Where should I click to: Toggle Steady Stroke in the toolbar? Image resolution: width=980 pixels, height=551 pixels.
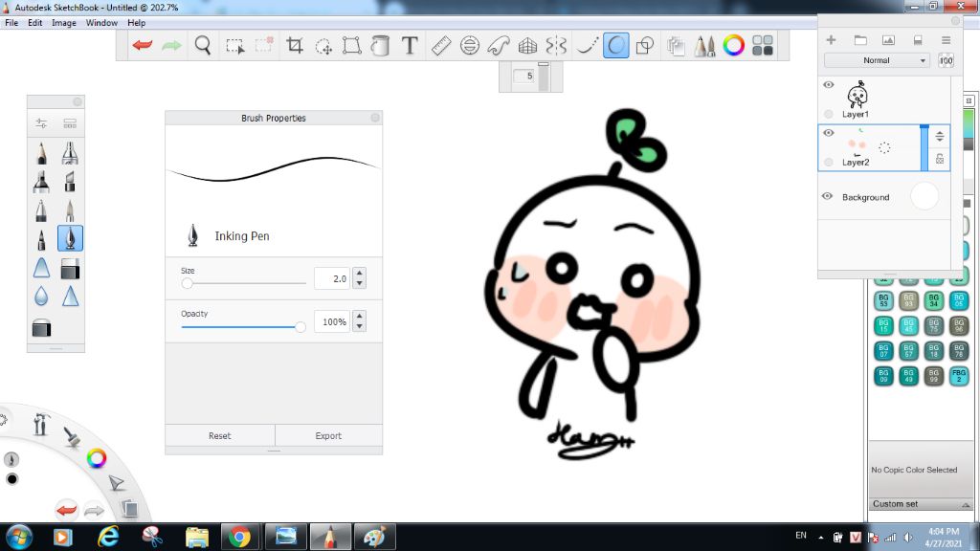(x=587, y=45)
